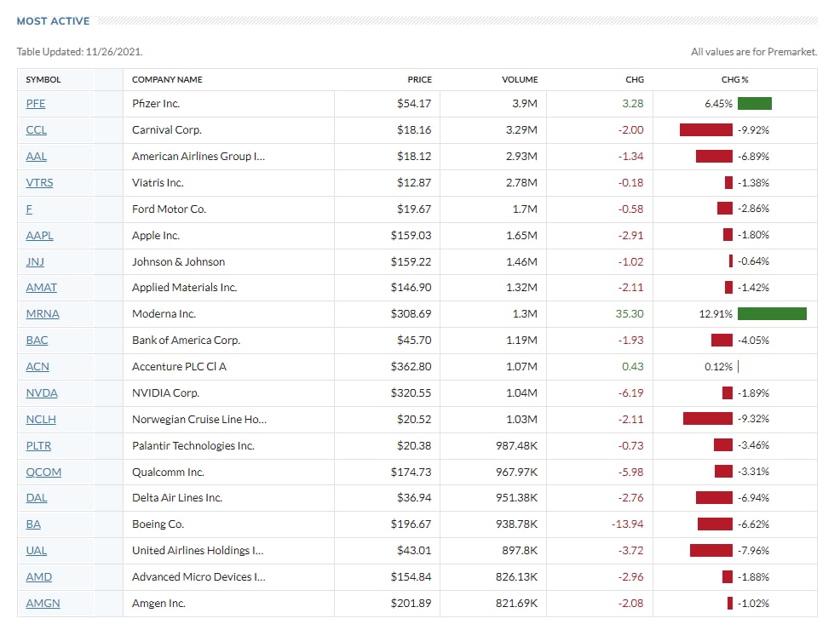
Task: Click the green 6.45% bar for Pfizer
Action: [x=755, y=103]
